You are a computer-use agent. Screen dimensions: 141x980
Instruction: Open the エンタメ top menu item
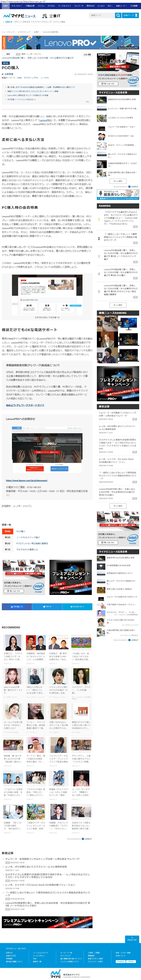click(101, 6)
